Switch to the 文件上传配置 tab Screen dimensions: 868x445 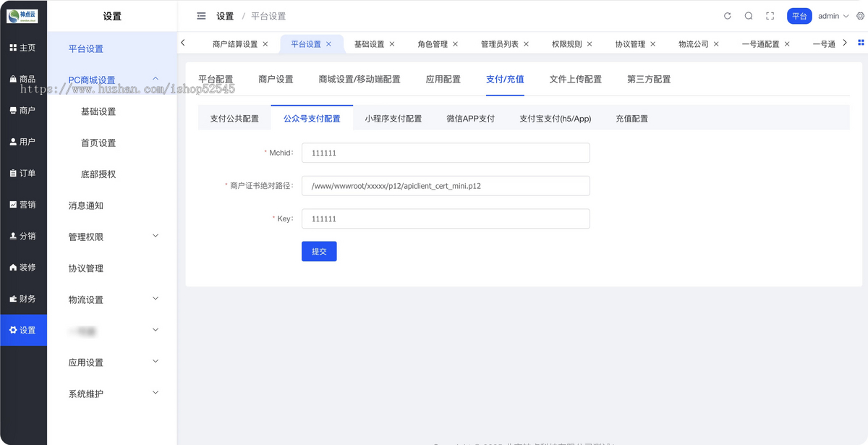[x=575, y=79]
